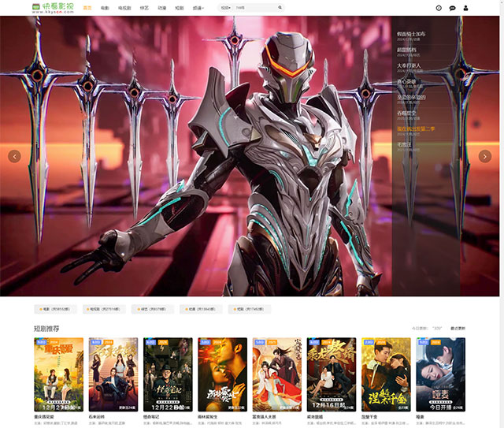
Task: Open the 视频 search type dropdown
Action: click(226, 8)
